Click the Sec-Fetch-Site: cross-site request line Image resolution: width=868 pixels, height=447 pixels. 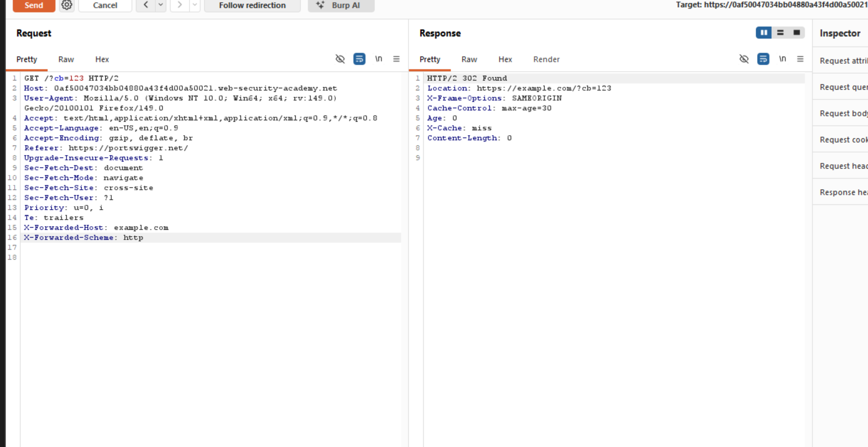click(x=89, y=188)
